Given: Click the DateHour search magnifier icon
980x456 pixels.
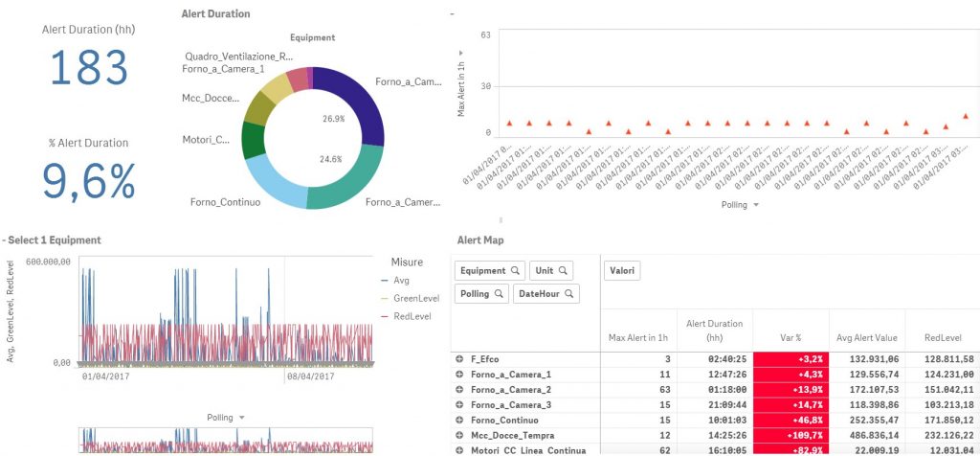Looking at the screenshot, I should tap(569, 294).
